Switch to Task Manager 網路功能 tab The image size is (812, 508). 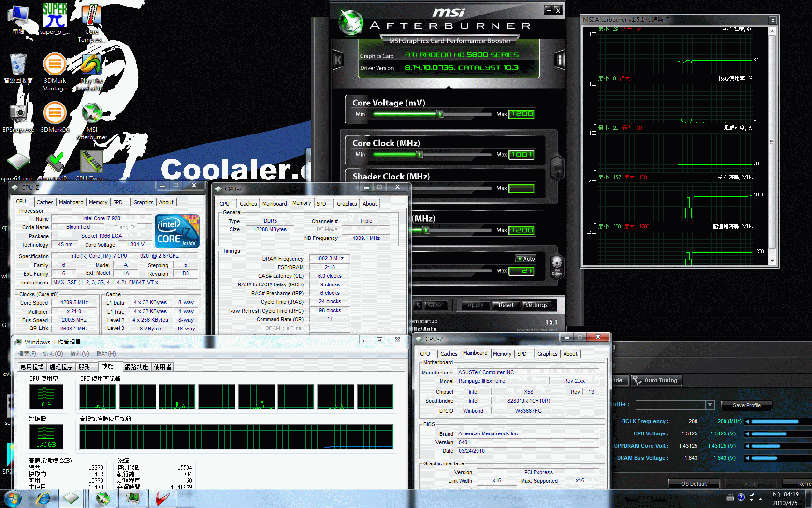point(136,367)
